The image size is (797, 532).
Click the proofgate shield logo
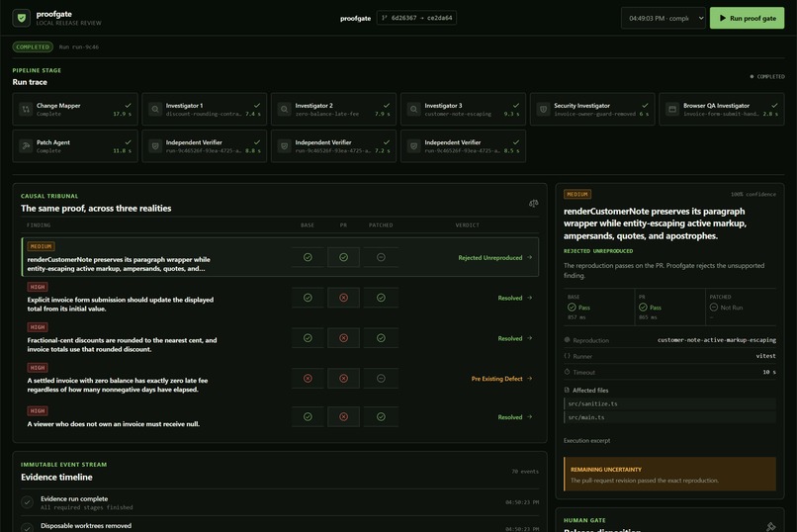pos(22,18)
